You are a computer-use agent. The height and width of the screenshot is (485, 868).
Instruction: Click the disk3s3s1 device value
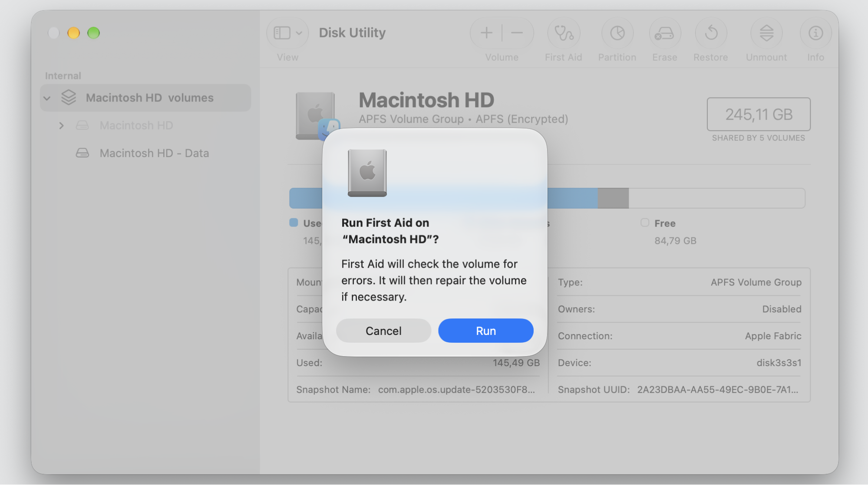[x=779, y=363]
